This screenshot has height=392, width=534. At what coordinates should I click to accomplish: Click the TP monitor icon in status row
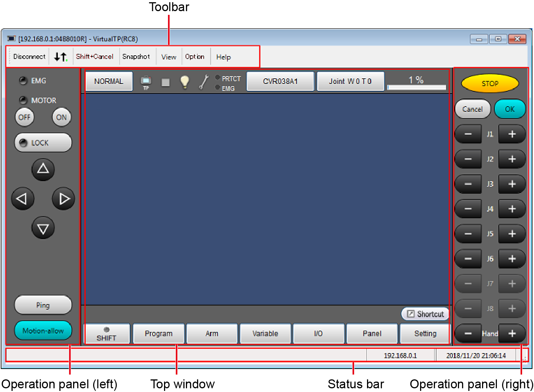point(146,82)
